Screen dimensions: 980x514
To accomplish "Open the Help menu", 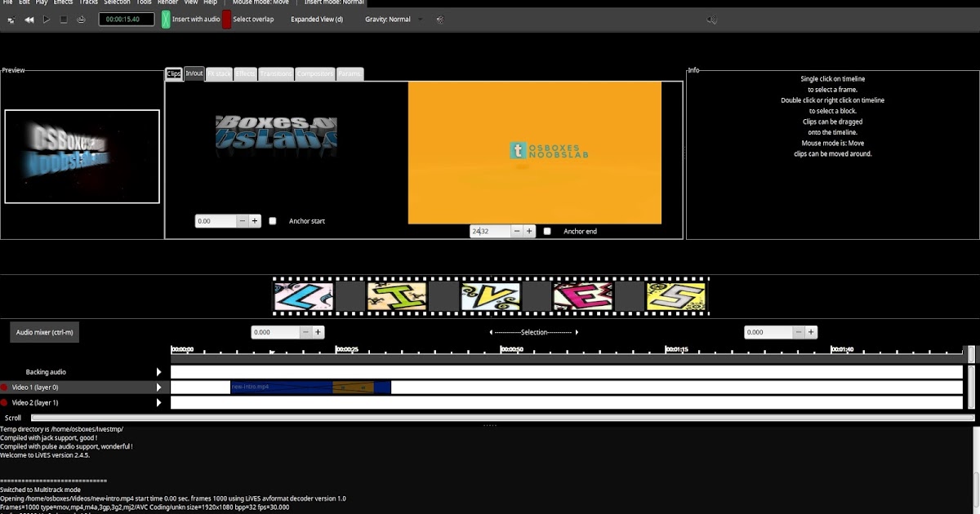I will pos(211,2).
